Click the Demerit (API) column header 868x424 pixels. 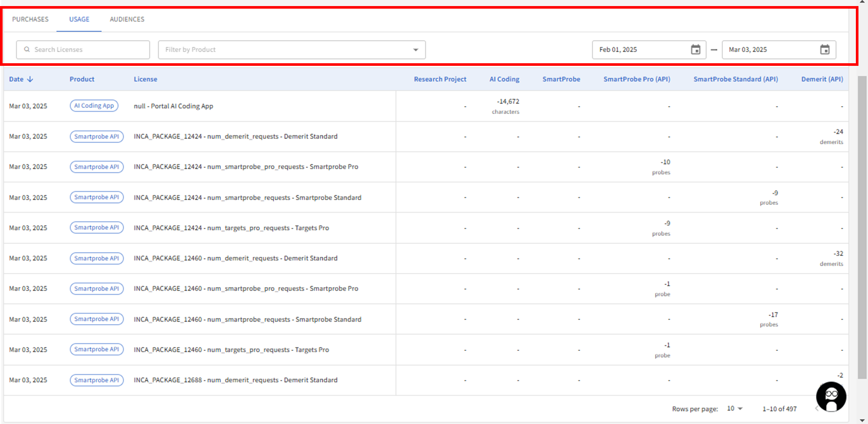(822, 79)
